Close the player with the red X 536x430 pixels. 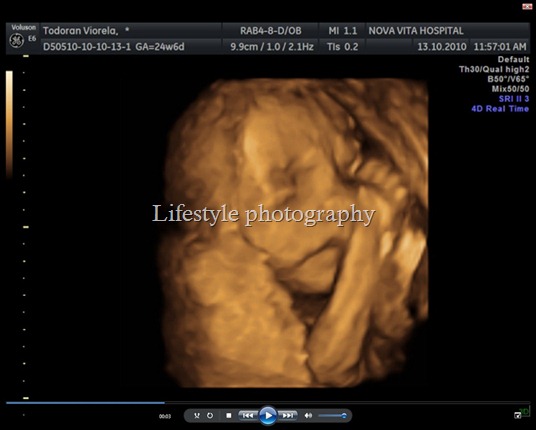click(x=527, y=6)
